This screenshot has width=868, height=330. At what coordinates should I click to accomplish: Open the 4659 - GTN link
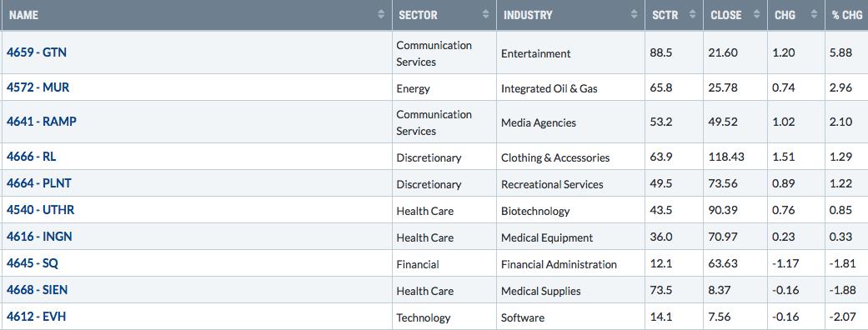coord(37,52)
